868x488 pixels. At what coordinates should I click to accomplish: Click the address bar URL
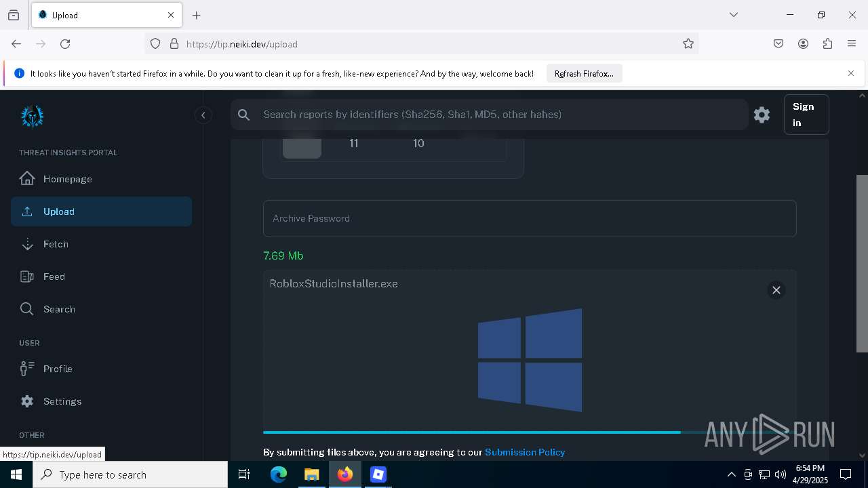(242, 44)
